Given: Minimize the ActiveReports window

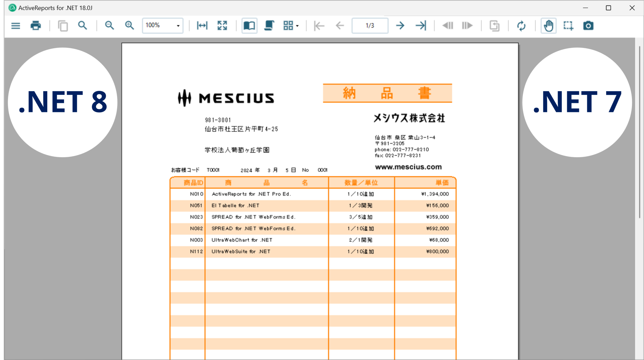Looking at the screenshot, I should click(586, 8).
